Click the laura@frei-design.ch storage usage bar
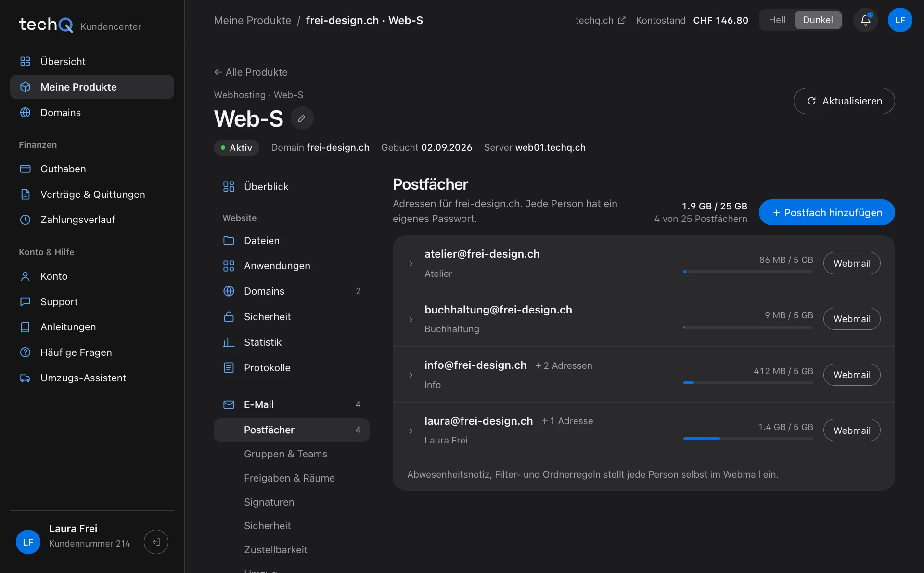The width and height of the screenshot is (924, 573). (748, 439)
